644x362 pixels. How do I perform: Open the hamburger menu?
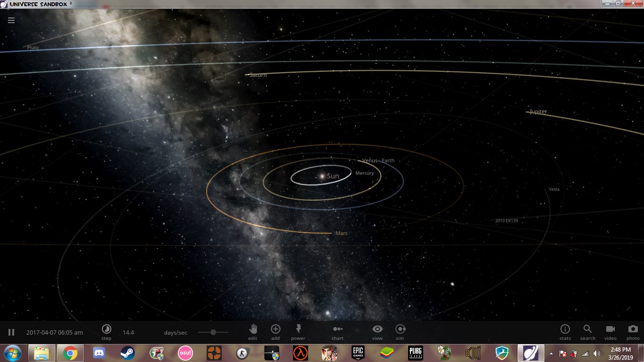(x=11, y=20)
